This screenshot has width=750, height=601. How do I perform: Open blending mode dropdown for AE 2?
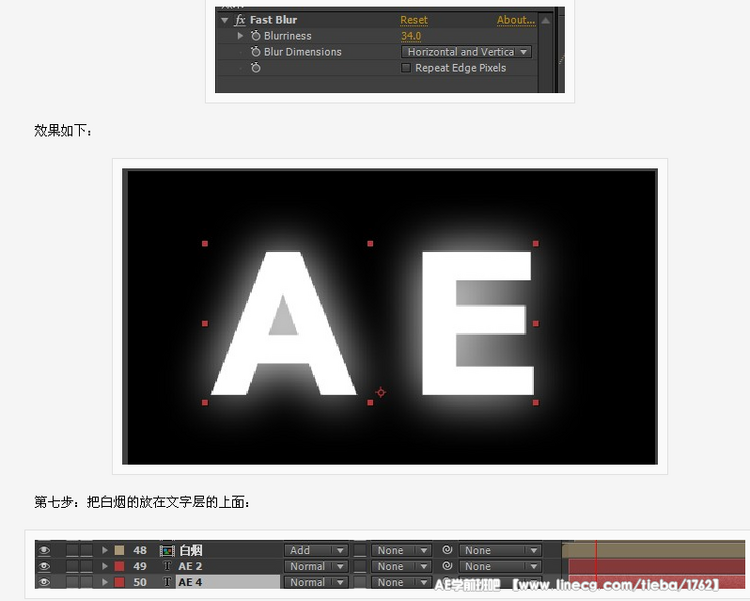click(x=316, y=567)
